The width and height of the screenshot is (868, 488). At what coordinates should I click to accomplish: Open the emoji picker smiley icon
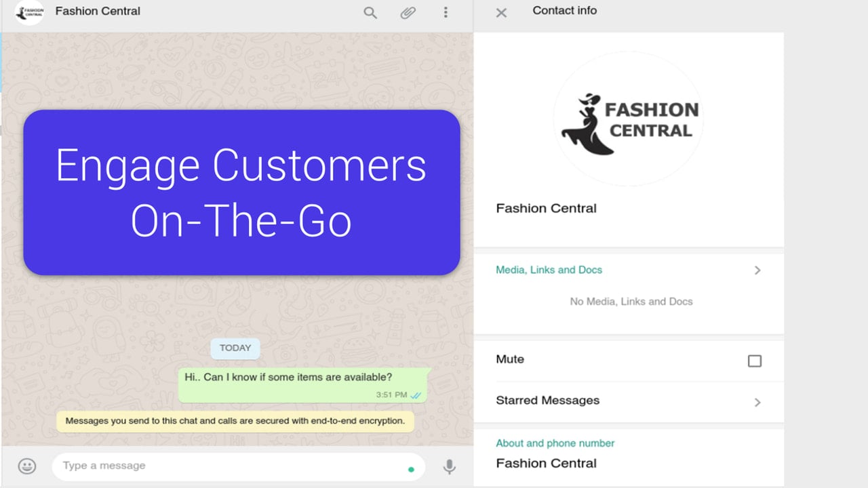(27, 466)
